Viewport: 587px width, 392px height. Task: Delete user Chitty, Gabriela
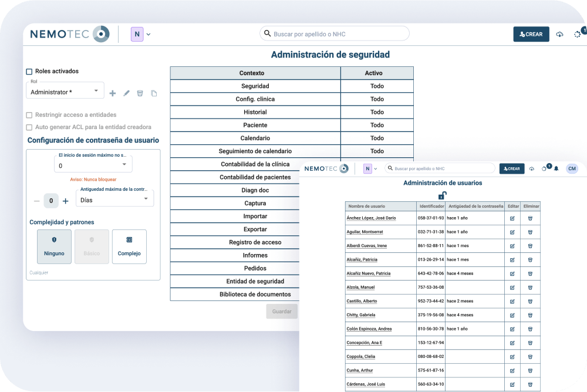[530, 315]
